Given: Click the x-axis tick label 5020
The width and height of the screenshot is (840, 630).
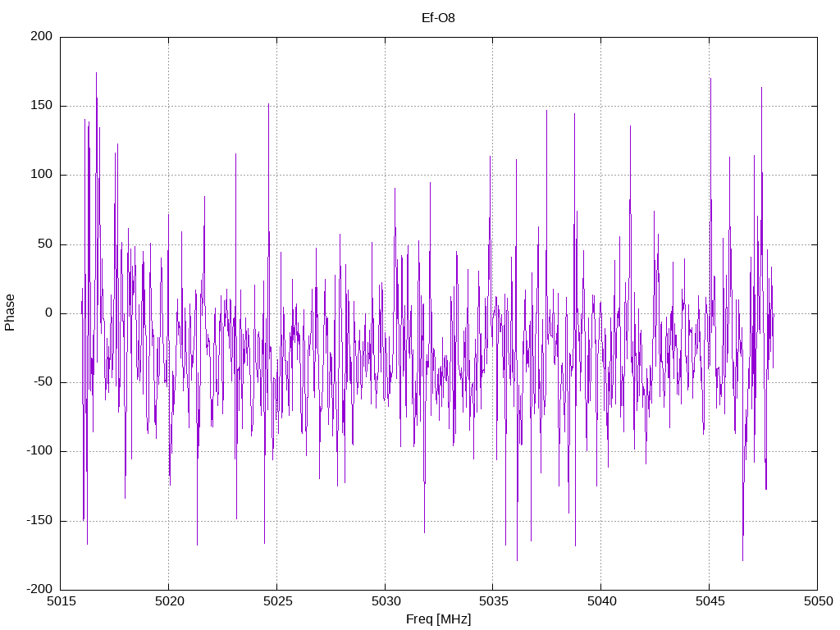Looking at the screenshot, I should [x=169, y=601].
